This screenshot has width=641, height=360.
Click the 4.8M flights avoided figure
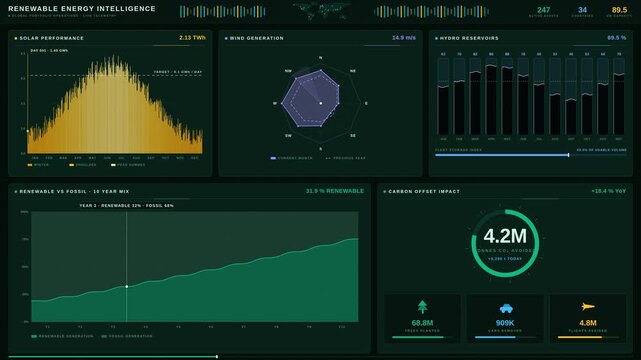588,323
